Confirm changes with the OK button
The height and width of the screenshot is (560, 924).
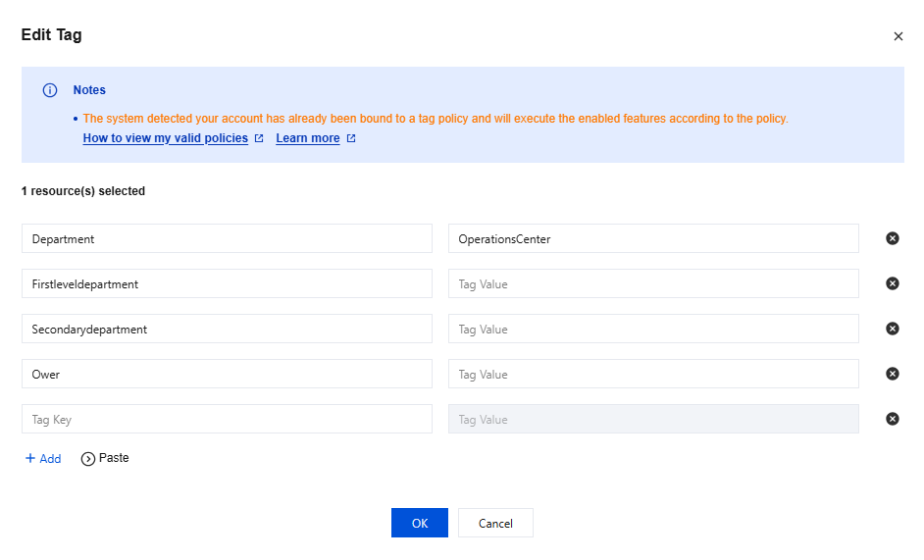tap(420, 523)
